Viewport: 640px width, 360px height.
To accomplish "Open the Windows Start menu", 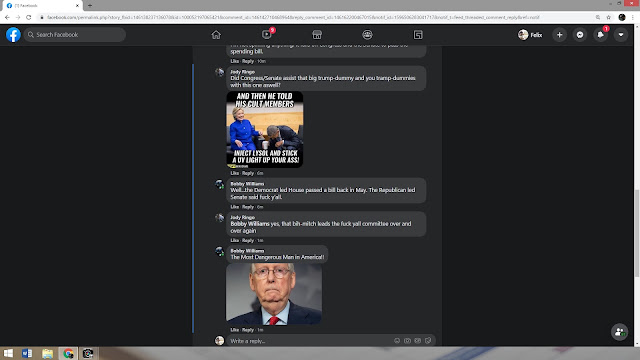I will point(8,353).
